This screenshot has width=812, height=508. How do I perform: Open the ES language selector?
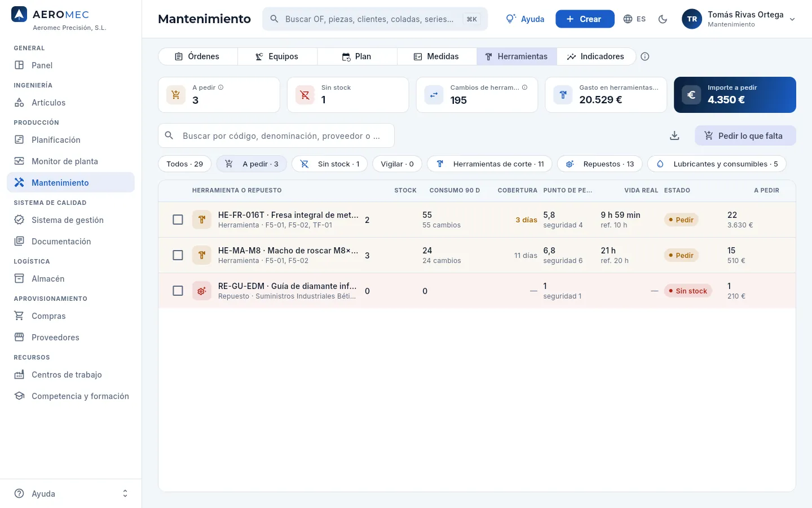point(634,19)
